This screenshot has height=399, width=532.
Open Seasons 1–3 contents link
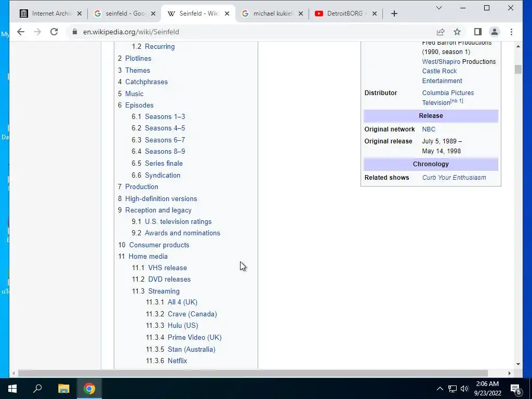click(165, 117)
